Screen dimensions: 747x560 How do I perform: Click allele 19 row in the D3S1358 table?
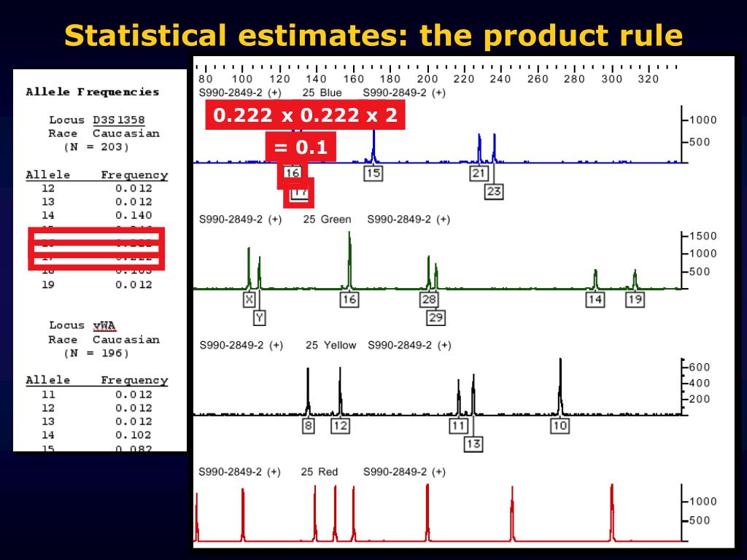click(97, 285)
